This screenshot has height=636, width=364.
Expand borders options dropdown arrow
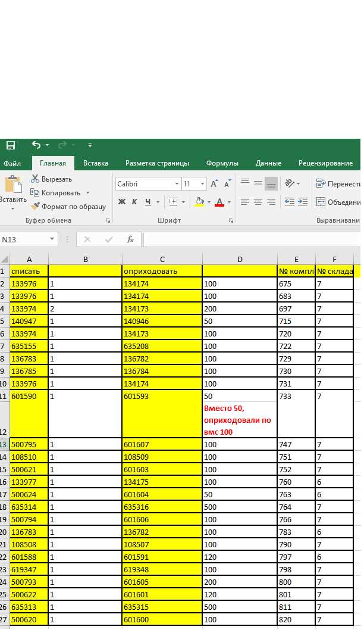click(183, 202)
